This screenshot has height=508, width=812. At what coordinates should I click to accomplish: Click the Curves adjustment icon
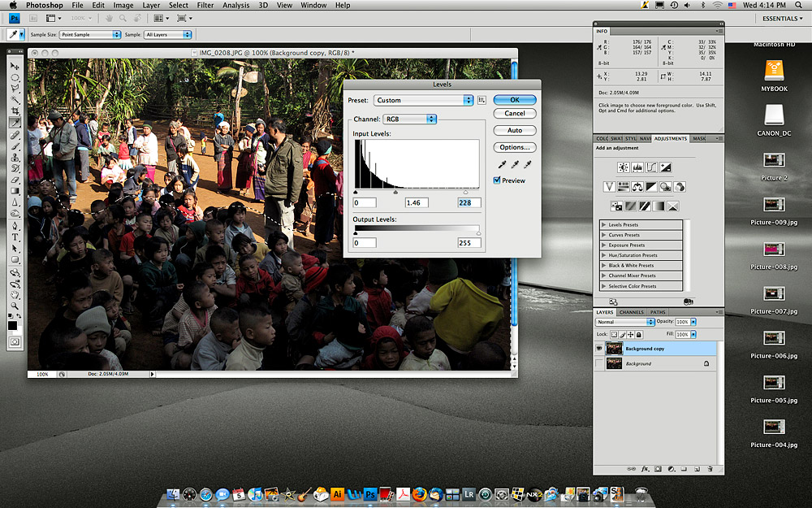652,167
